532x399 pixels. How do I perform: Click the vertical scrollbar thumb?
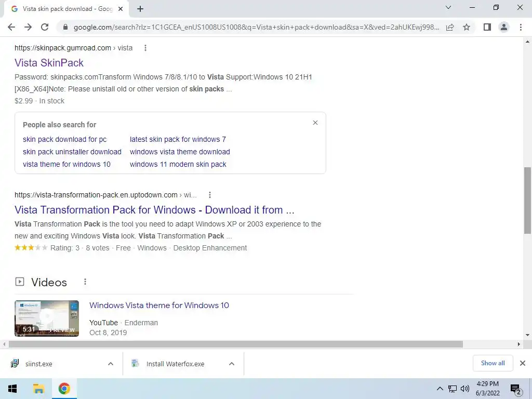pos(527,200)
